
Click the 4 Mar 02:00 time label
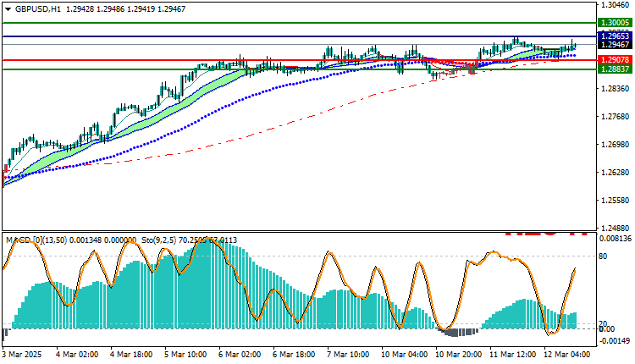click(77, 355)
